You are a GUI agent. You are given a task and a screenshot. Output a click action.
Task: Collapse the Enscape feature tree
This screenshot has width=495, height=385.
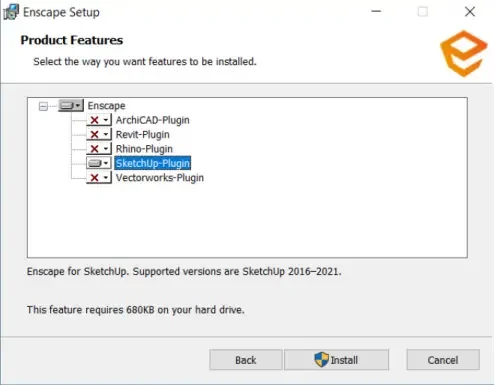[43, 106]
